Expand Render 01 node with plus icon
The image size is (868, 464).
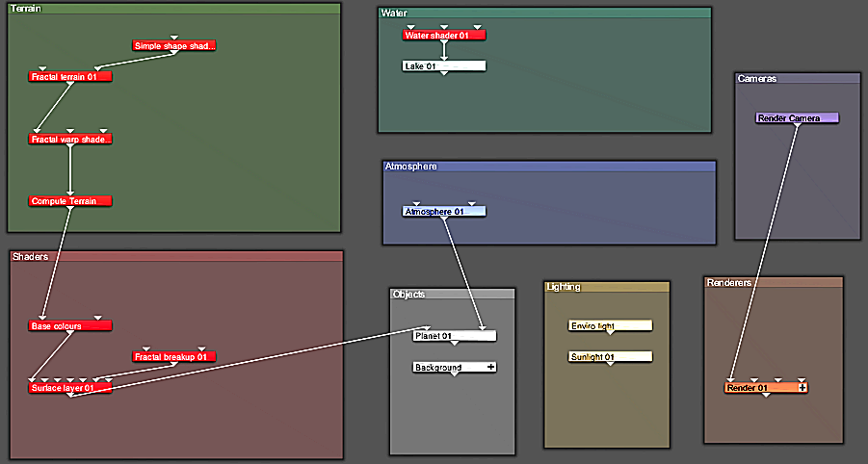coord(802,388)
